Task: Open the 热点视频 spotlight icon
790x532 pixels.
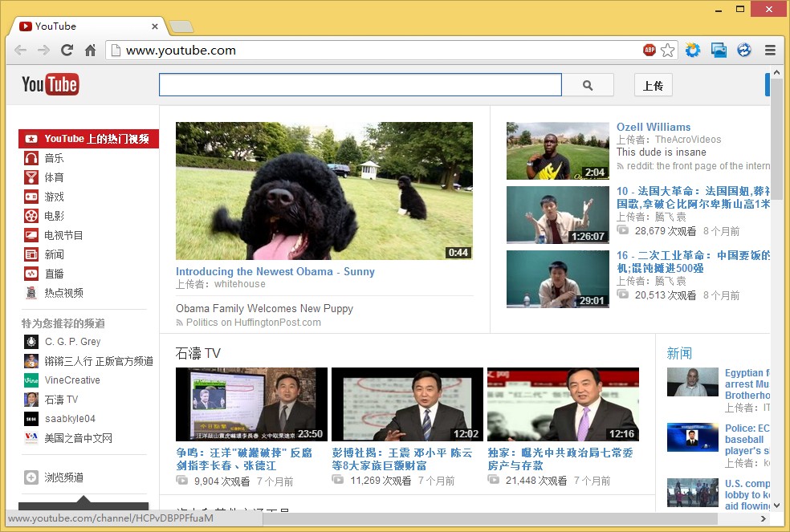Action: pos(31,293)
